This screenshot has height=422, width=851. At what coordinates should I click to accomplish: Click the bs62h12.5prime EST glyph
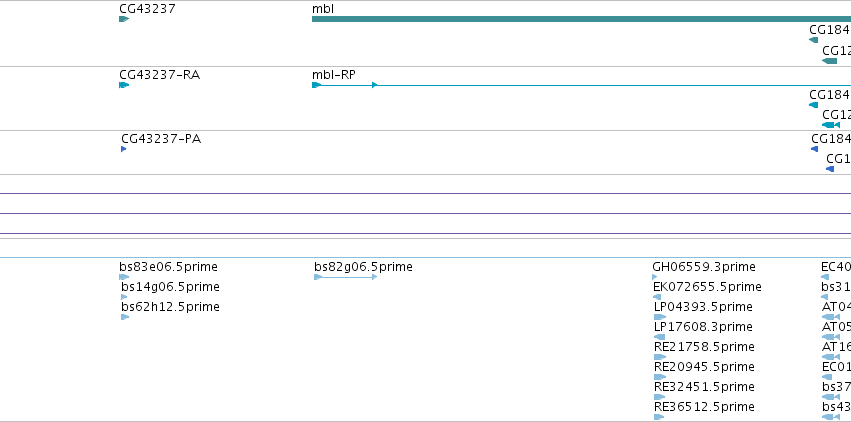click(x=125, y=317)
